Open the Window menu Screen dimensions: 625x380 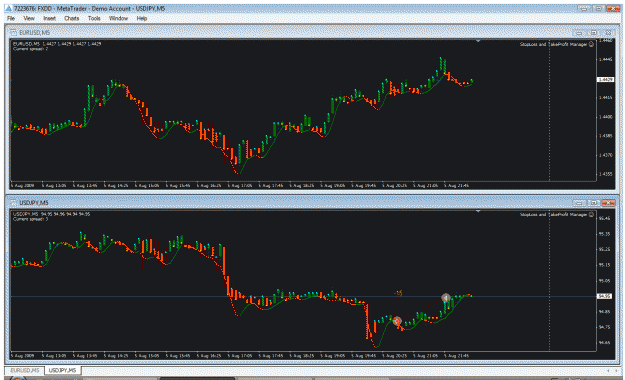coord(118,18)
